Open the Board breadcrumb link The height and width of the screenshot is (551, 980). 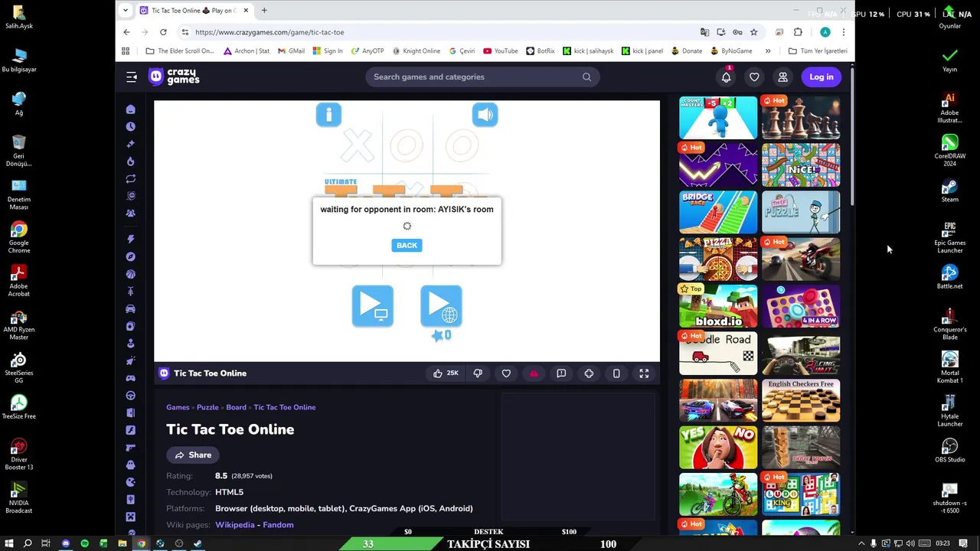click(x=236, y=407)
